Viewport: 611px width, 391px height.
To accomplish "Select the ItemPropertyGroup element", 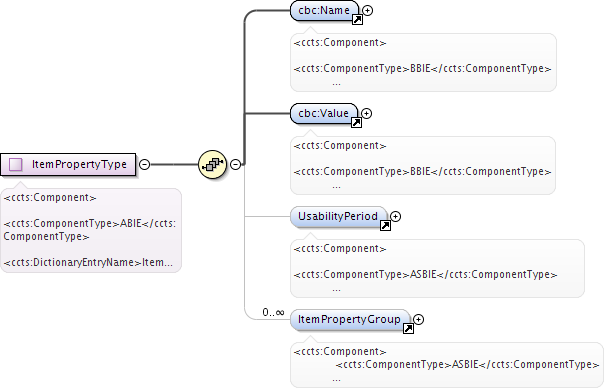I will [350, 320].
